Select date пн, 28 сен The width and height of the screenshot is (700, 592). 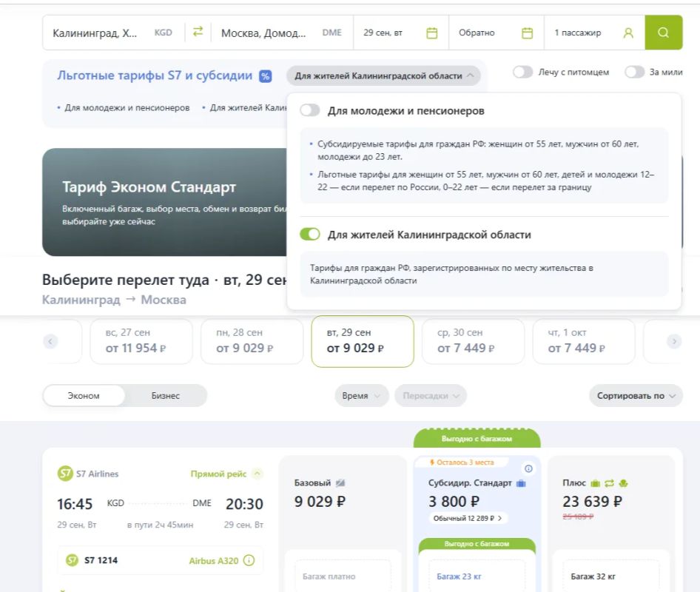pos(252,341)
